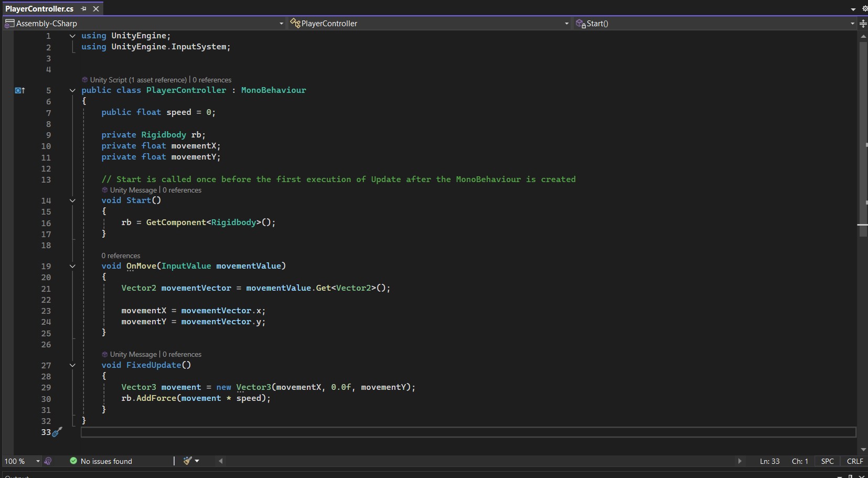Click the vertical scrollbar down arrow
868x478 pixels.
tap(863, 450)
